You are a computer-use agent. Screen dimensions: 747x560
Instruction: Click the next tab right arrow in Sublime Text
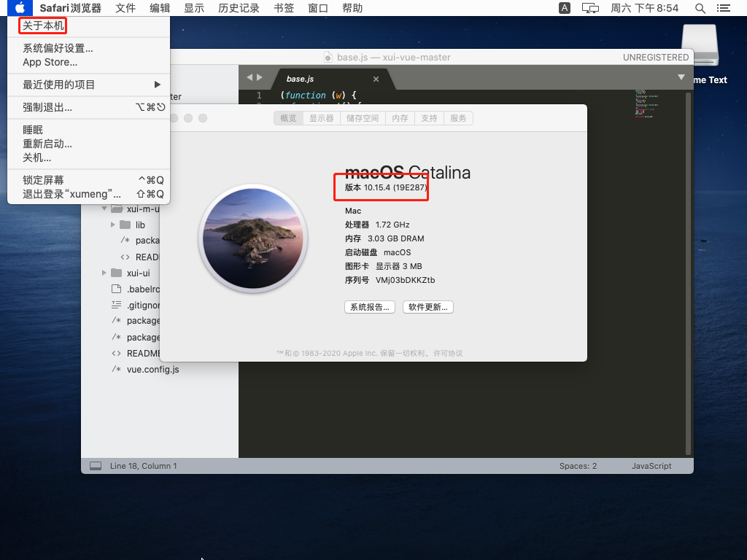tap(260, 77)
